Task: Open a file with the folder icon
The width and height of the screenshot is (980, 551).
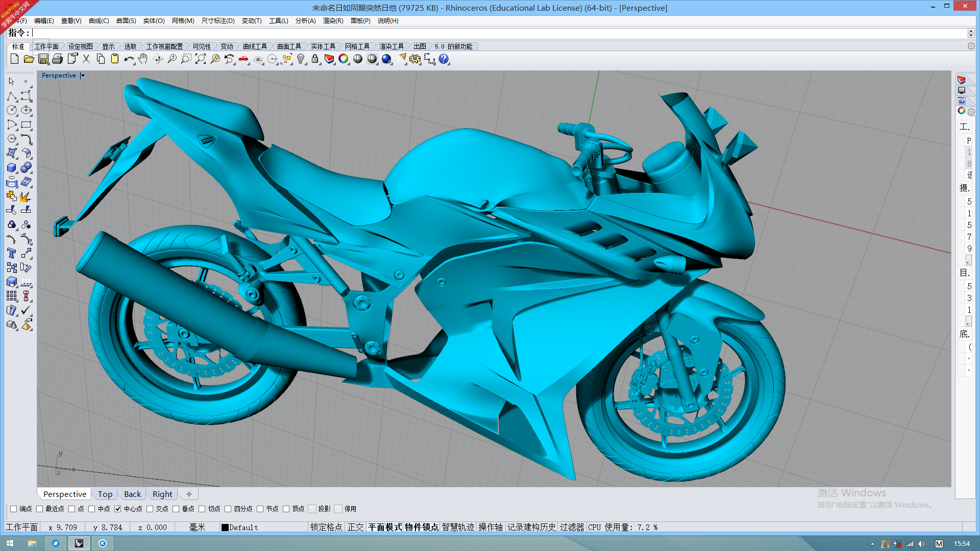Action: pyautogui.click(x=29, y=59)
